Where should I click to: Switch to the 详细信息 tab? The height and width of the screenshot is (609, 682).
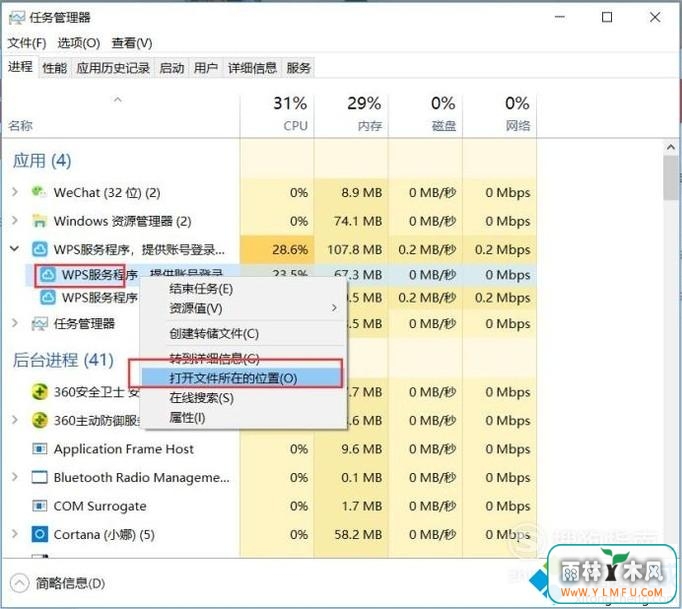pos(252,68)
